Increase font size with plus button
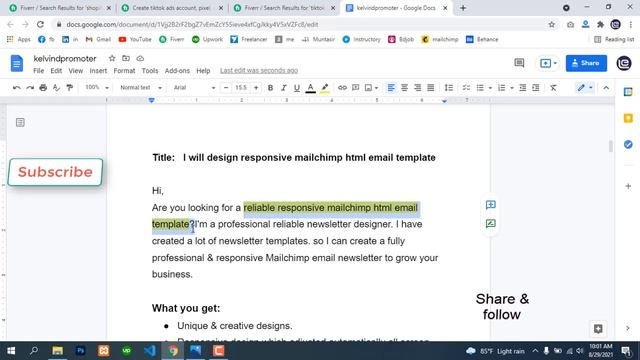The image size is (640, 360). 256,87
